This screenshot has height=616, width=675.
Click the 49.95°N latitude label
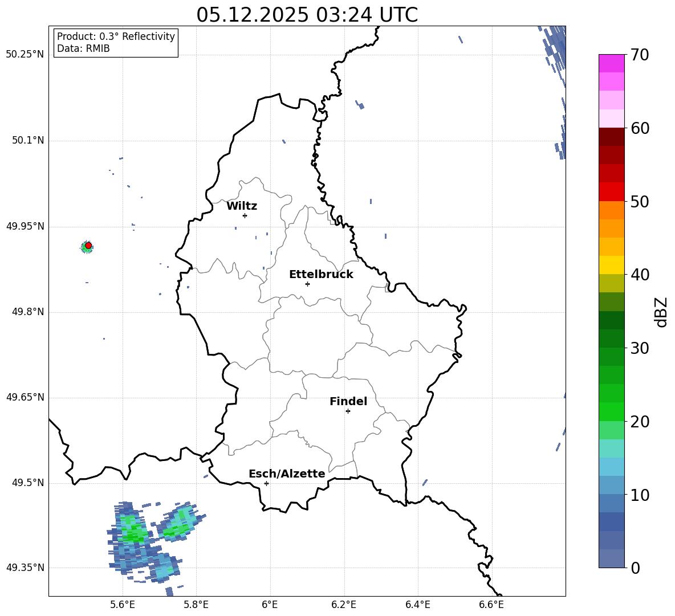(25, 226)
